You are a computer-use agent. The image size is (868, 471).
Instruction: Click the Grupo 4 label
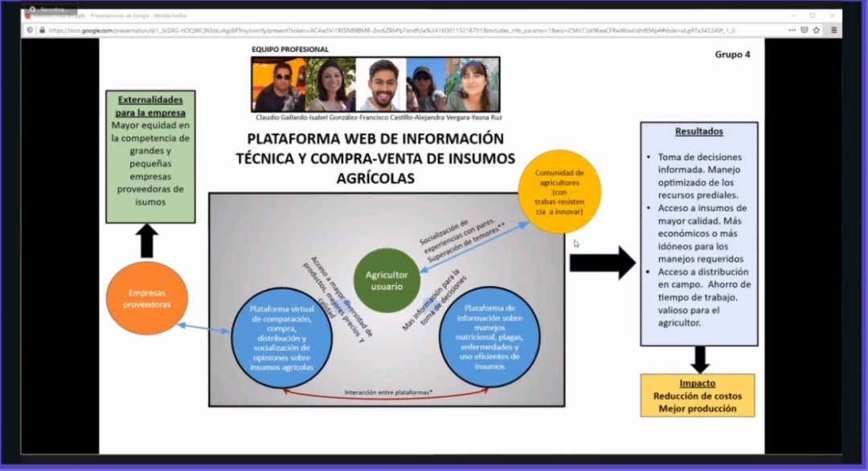pos(733,55)
